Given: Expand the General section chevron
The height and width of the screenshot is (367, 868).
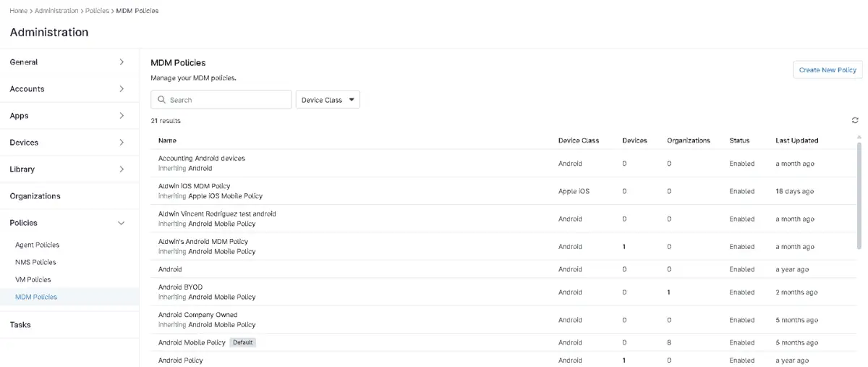Looking at the screenshot, I should click(122, 62).
